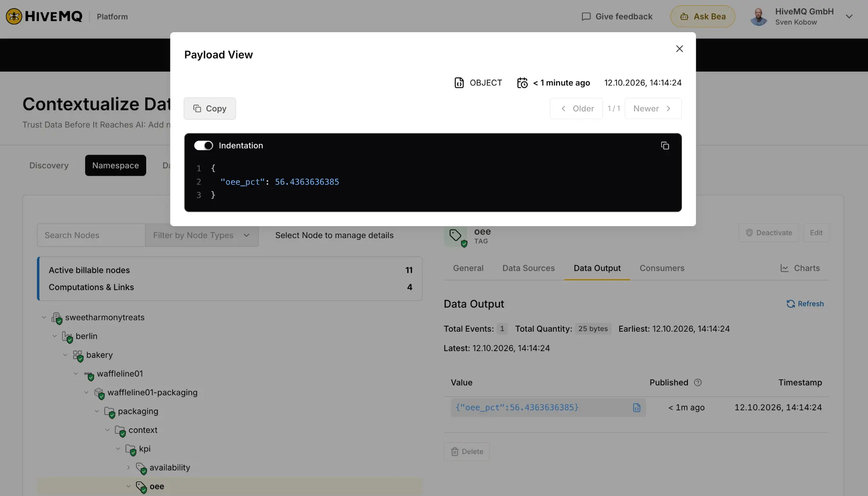Screen dimensions: 868x496
Task: Click the bakery area icon
Action: pyautogui.click(x=78, y=355)
